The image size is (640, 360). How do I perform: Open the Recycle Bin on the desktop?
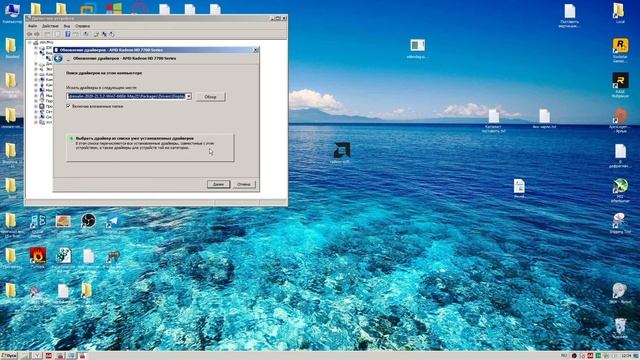click(x=620, y=329)
